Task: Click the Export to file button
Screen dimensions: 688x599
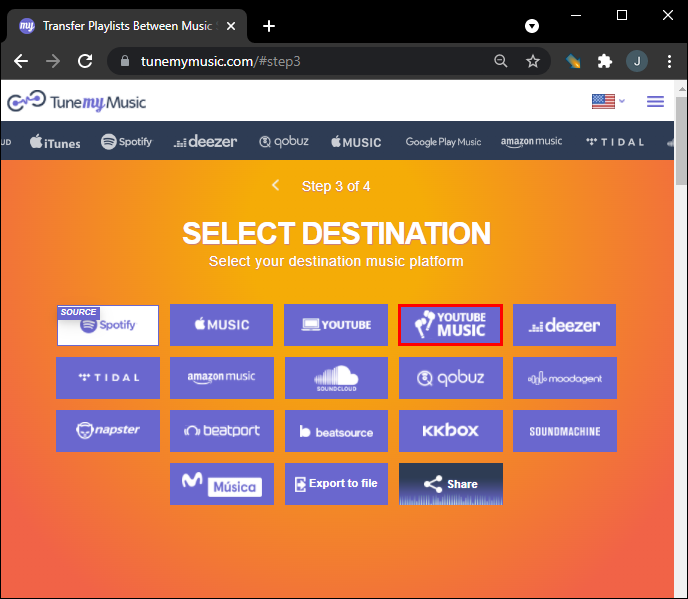Action: click(x=335, y=484)
